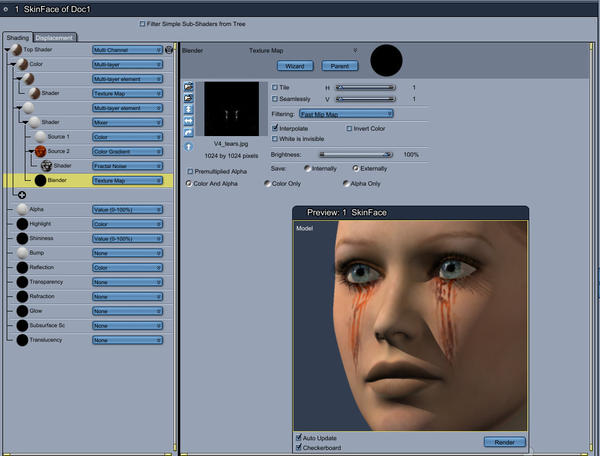
Task: Click Render in the preview window
Action: (504, 442)
